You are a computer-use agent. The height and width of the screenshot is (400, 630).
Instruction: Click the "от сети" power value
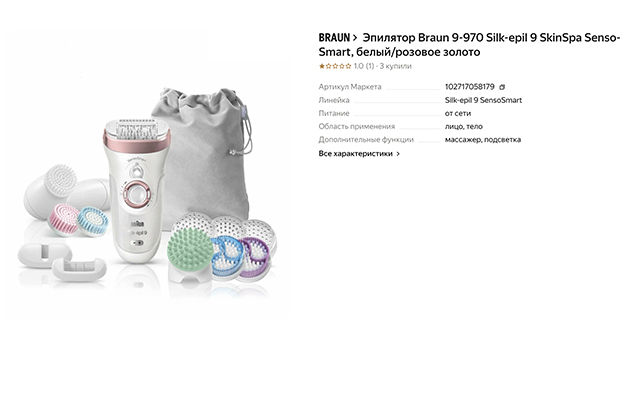coord(458,113)
